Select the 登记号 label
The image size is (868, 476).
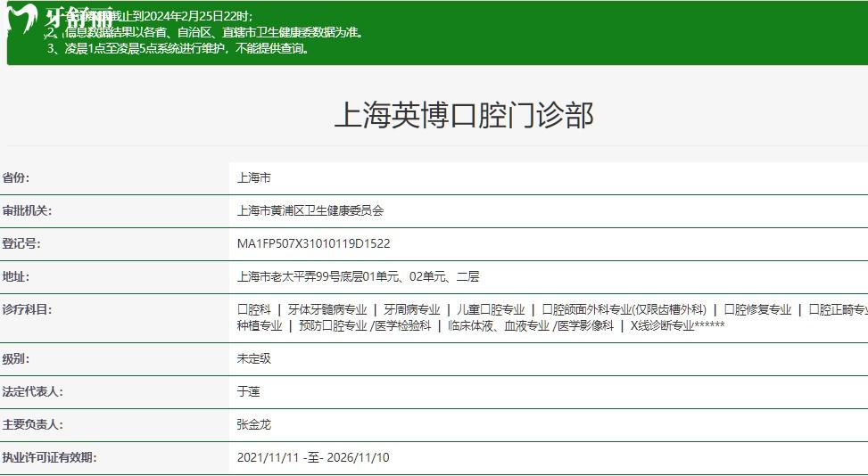[21, 244]
